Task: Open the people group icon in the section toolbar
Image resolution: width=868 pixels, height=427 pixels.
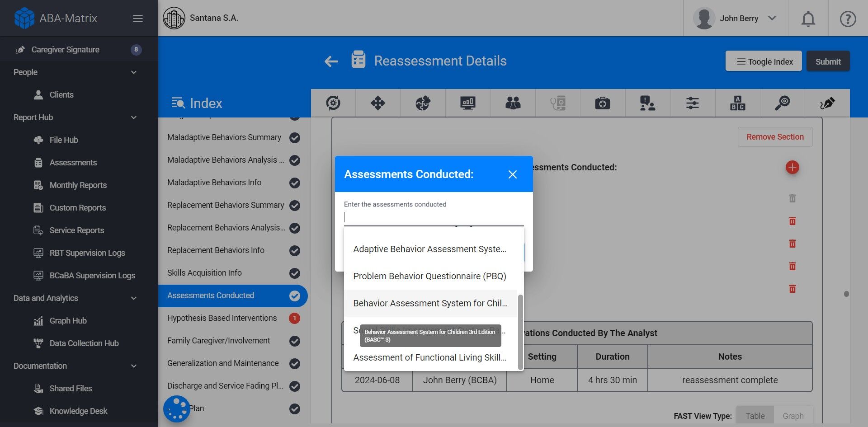Action: coord(513,103)
